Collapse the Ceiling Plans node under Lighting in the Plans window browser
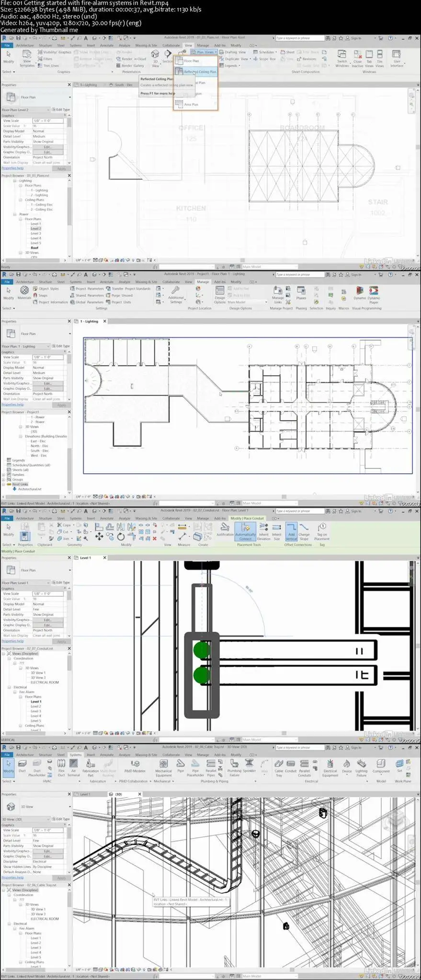Screen dimensions: 421x980 (x=21, y=200)
